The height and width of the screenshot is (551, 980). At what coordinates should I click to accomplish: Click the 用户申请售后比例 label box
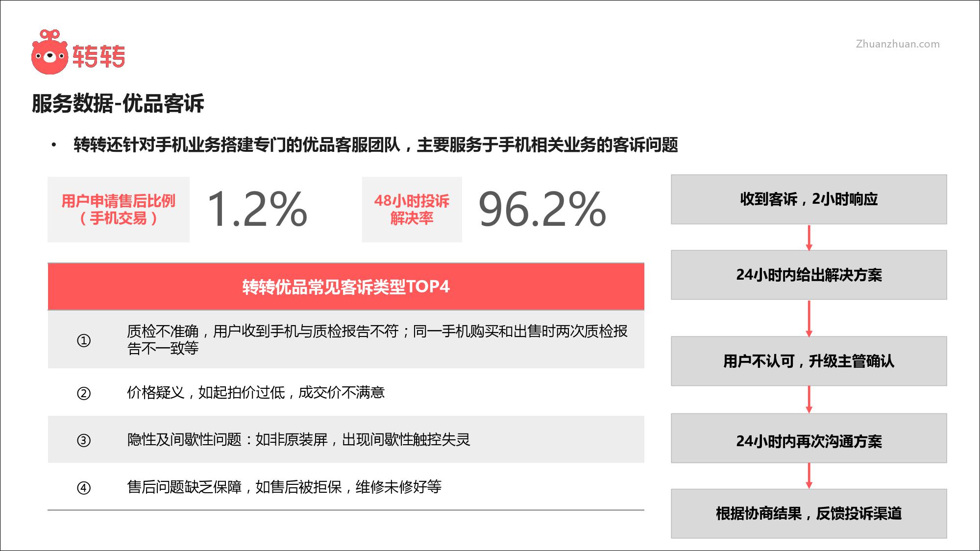[x=119, y=210]
